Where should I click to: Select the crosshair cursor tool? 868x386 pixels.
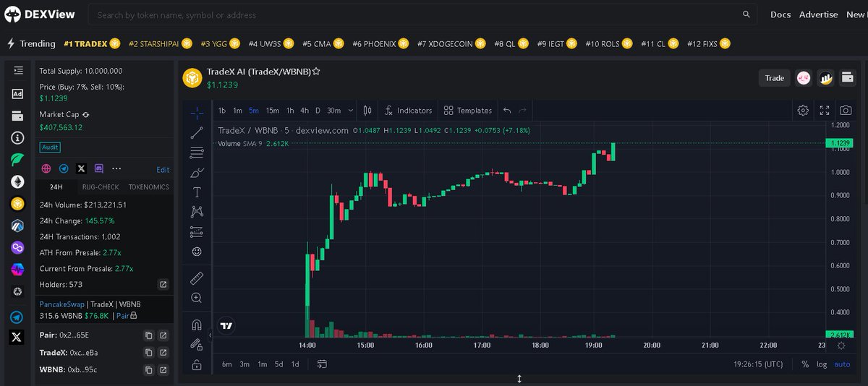tap(197, 113)
